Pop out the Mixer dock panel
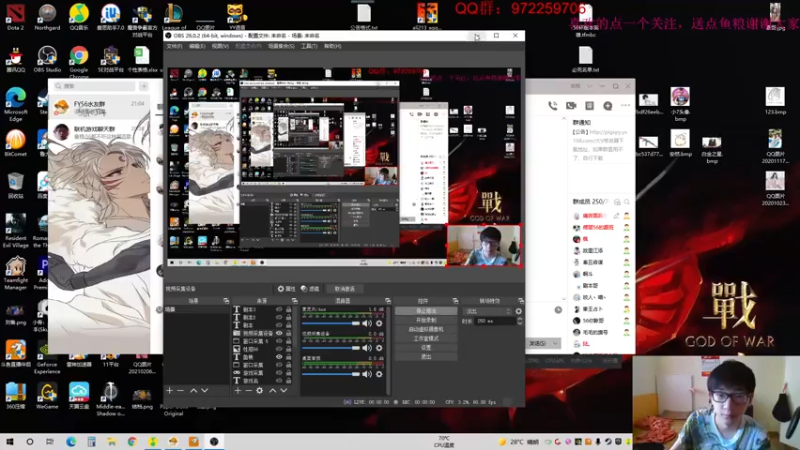This screenshot has width=800, height=450. coord(388,301)
